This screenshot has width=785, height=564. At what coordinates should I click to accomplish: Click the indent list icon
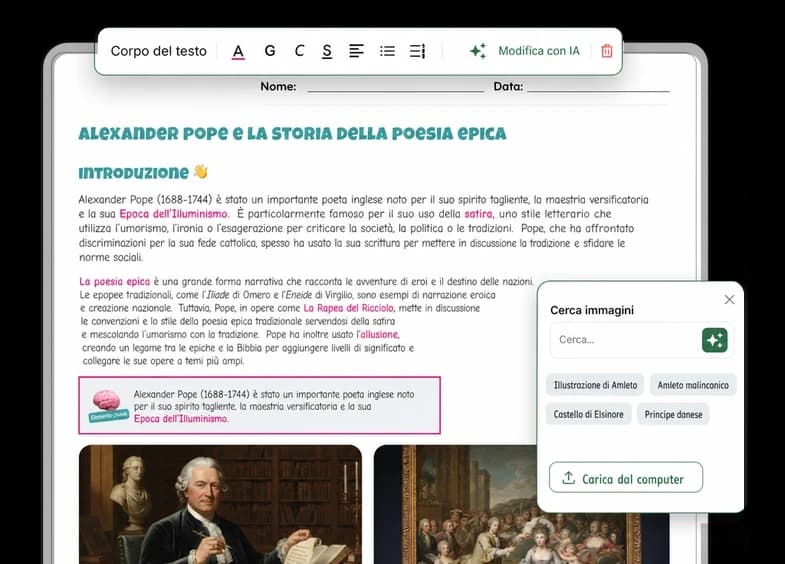click(417, 51)
